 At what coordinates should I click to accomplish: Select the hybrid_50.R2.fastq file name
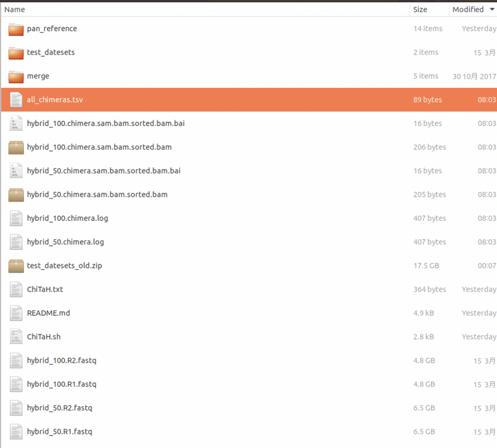coord(60,408)
